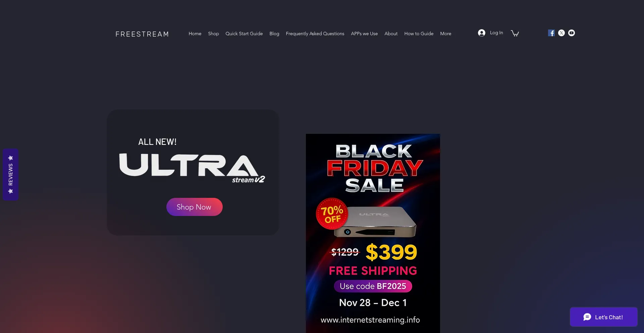Go to the Home menu item
644x333 pixels.
(x=195, y=34)
